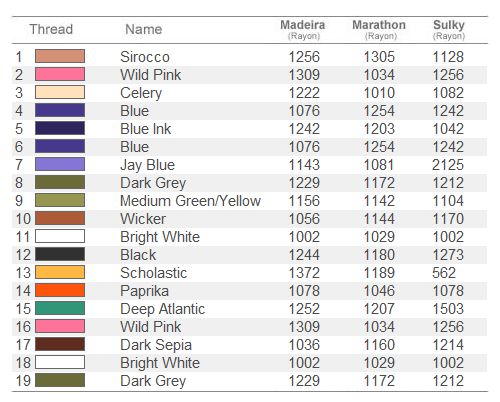
Task: Click the Name column header
Action: point(144,29)
